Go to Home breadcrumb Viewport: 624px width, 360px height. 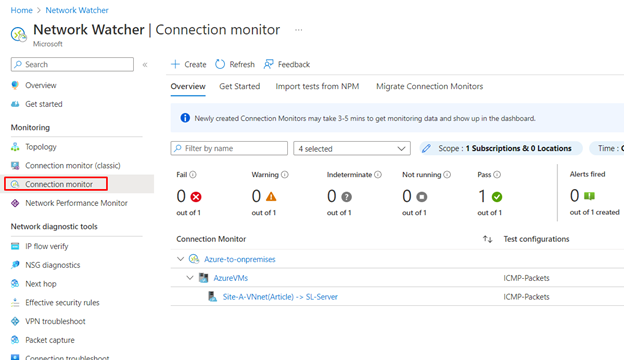(21, 10)
